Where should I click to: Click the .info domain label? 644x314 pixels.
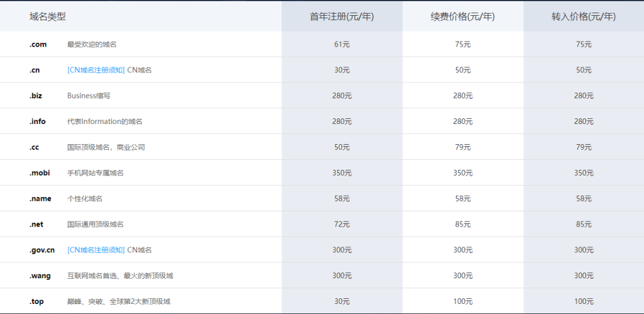click(37, 121)
